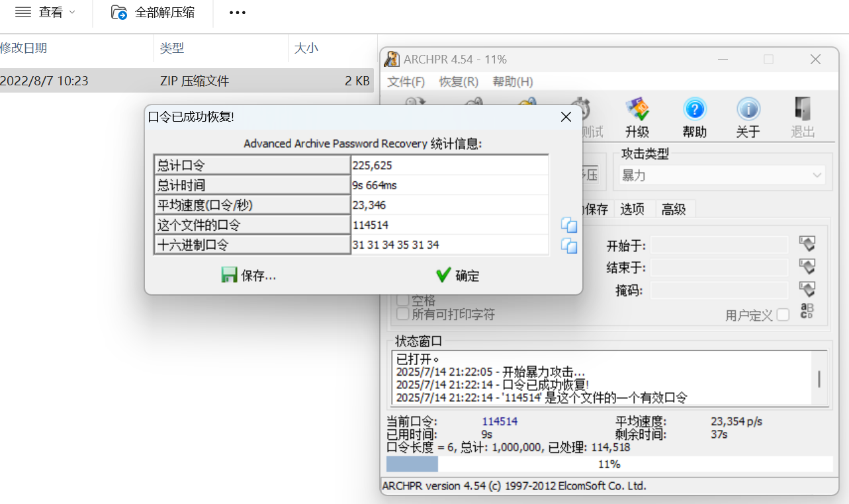Click the clear icon next to 开始于
The image size is (849, 504).
coord(807,244)
